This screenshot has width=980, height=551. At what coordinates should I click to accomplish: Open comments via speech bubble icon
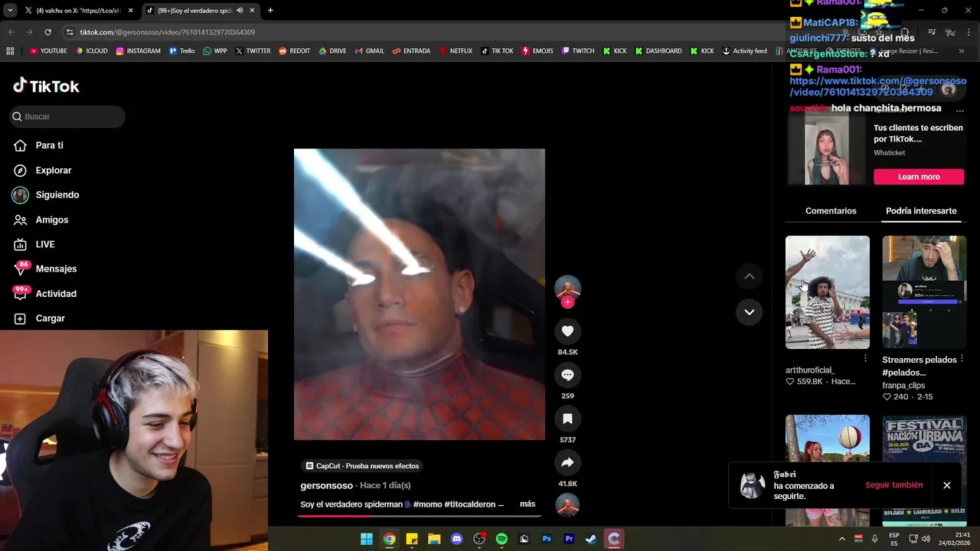567,375
